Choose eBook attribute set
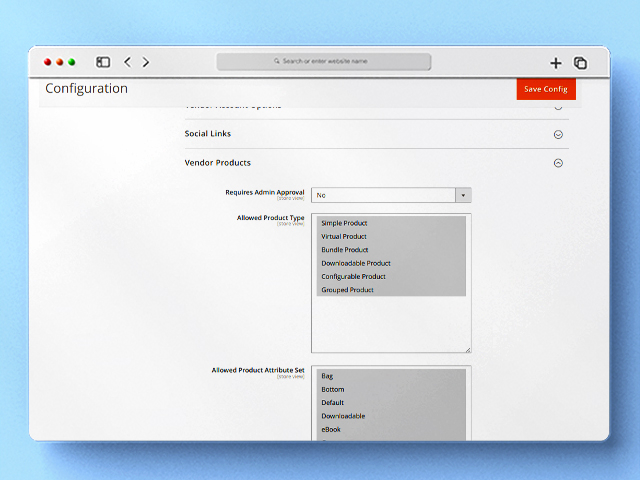The width and height of the screenshot is (640, 480). [x=331, y=429]
